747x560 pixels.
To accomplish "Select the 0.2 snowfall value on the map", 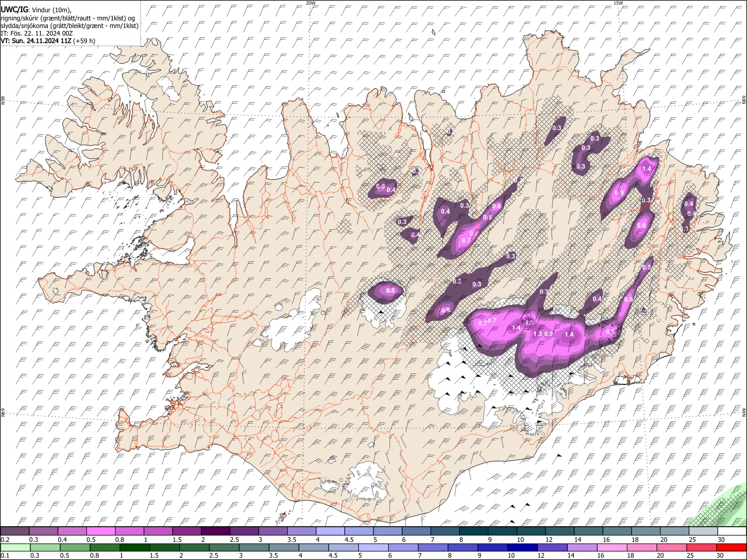I will [x=457, y=282].
